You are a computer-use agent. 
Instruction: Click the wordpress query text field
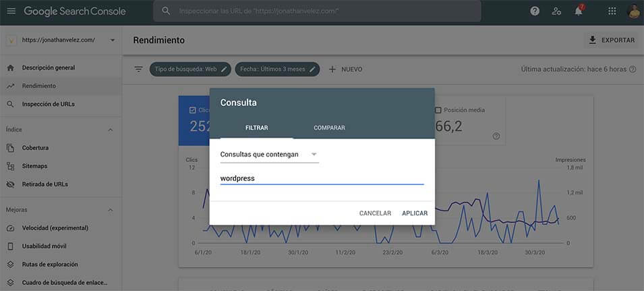[x=322, y=178]
